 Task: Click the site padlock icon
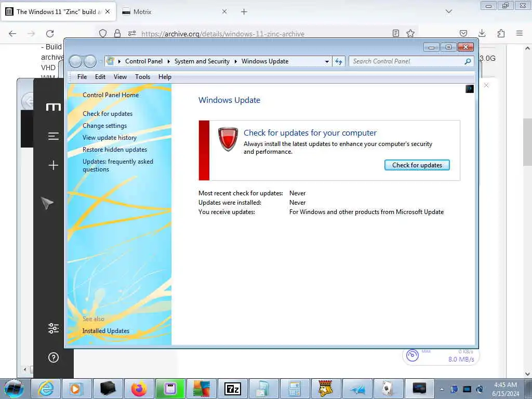117,33
